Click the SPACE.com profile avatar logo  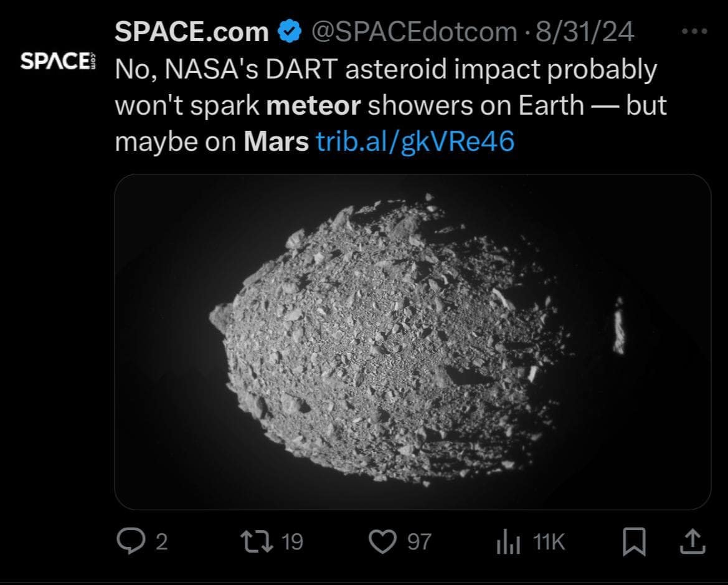pyautogui.click(x=58, y=61)
